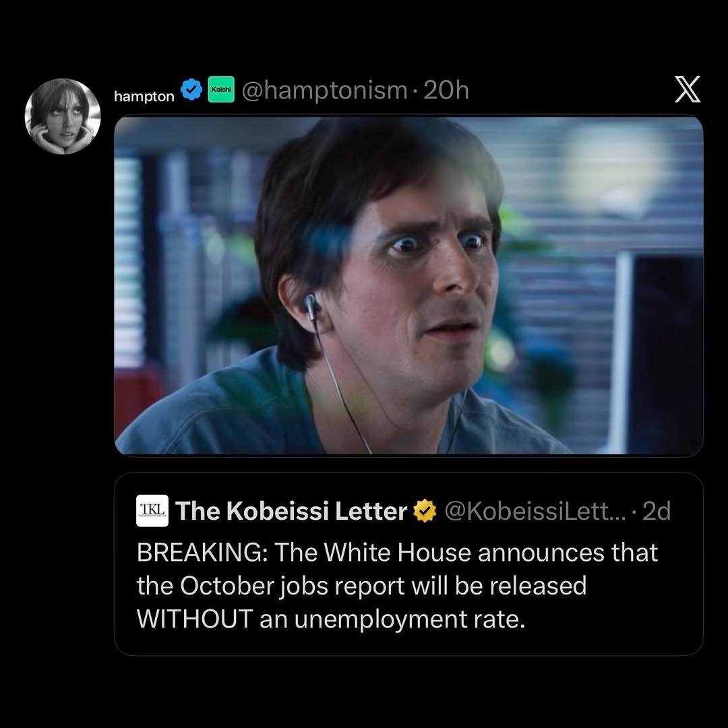Screen dimensions: 728x728
Task: Click the 20h post timestamp
Action: (446, 90)
